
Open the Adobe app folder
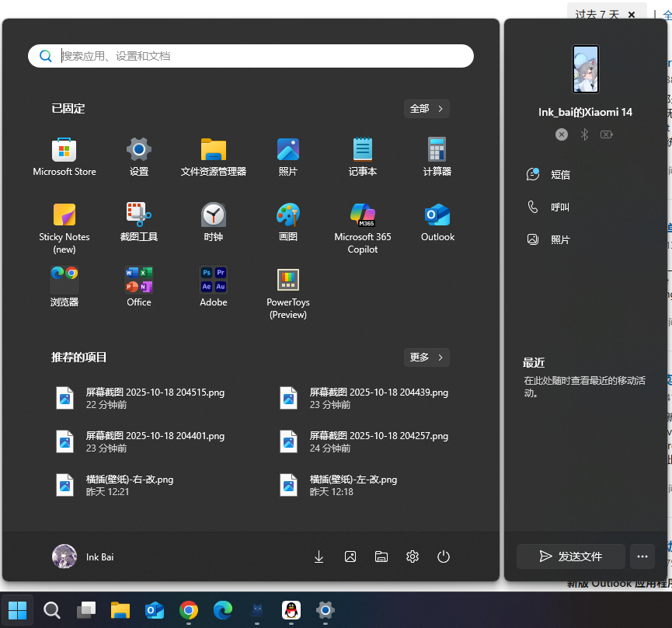pyautogui.click(x=214, y=286)
